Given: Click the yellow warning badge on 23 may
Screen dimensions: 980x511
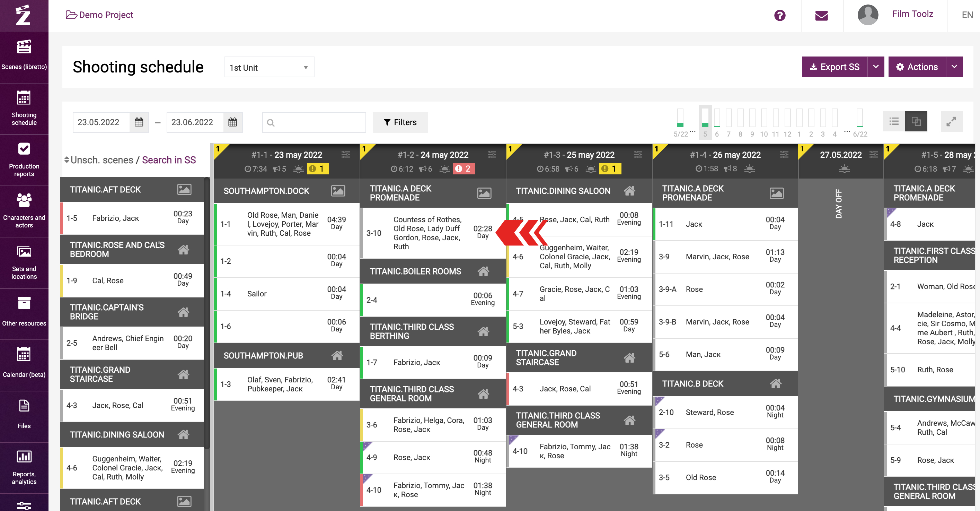Looking at the screenshot, I should pyautogui.click(x=318, y=169).
